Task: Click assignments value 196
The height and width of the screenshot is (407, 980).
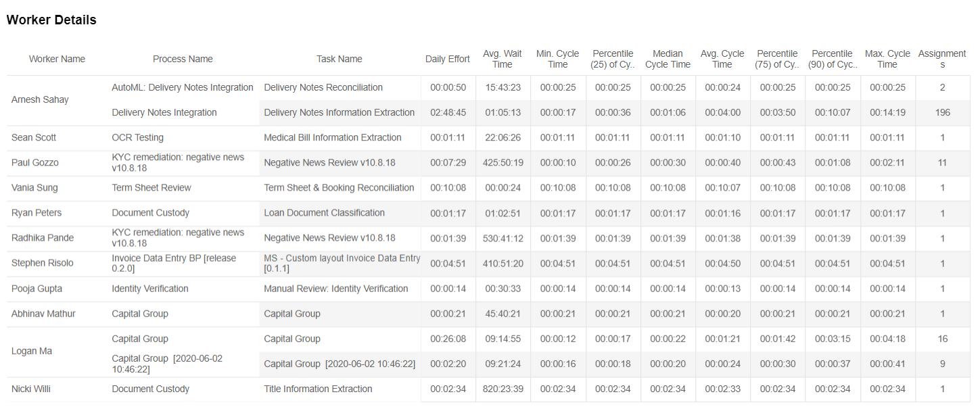Action: [x=942, y=112]
